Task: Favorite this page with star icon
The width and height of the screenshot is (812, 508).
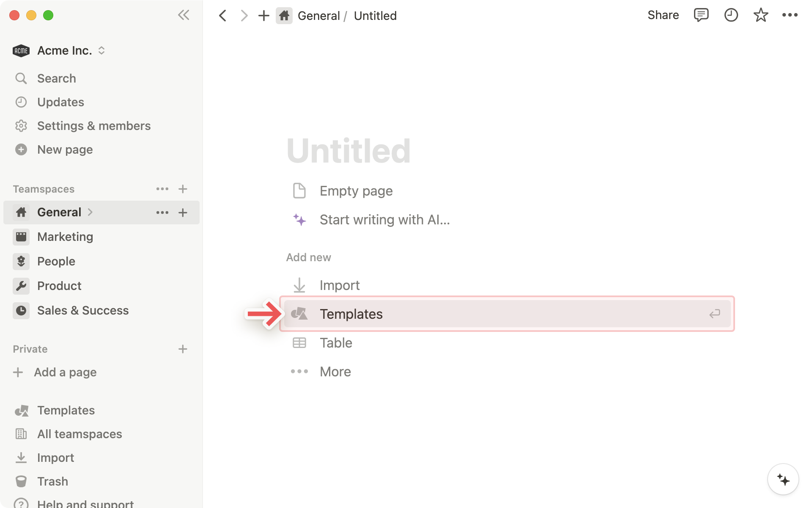Action: pos(760,15)
